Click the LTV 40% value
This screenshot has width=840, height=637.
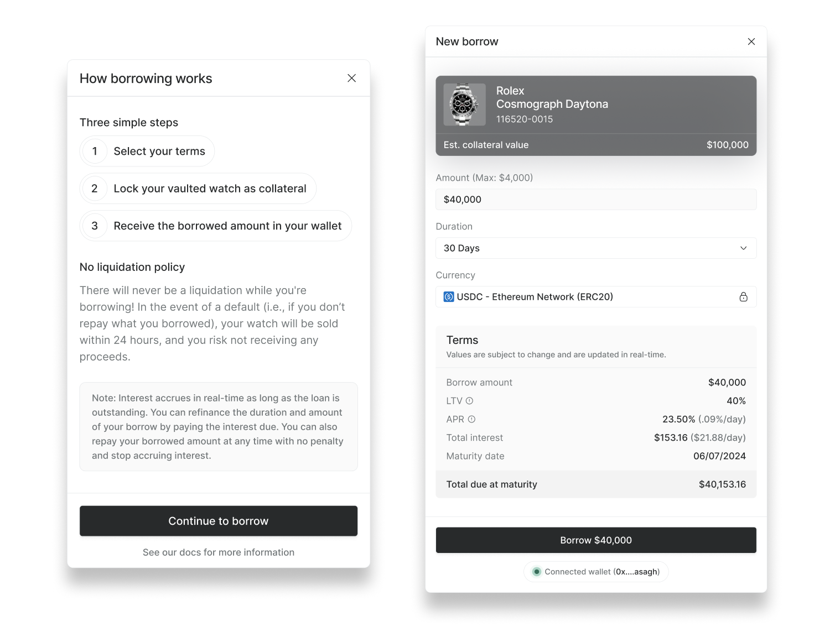[736, 401]
